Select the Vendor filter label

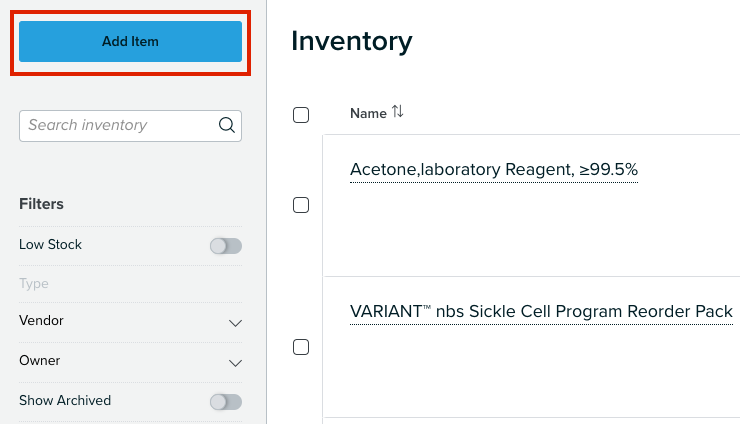coord(41,321)
